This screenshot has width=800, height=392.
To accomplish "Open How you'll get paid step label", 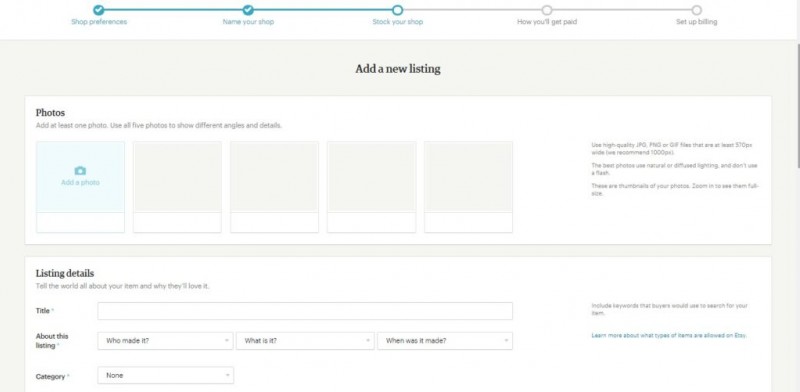I will (x=547, y=22).
